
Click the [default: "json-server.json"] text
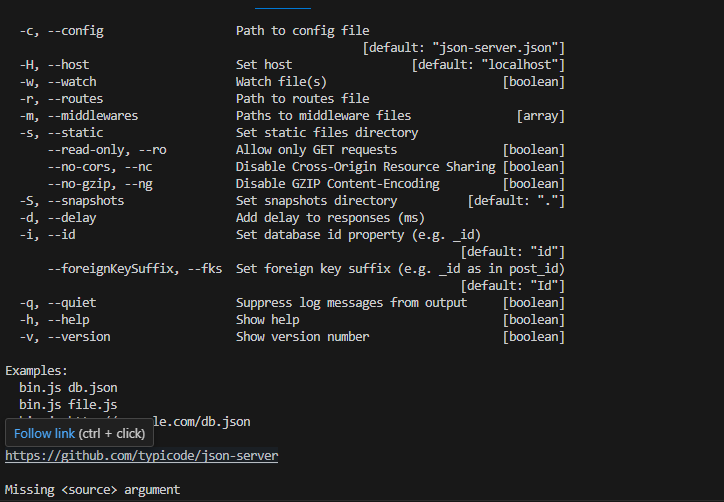pyautogui.click(x=464, y=48)
